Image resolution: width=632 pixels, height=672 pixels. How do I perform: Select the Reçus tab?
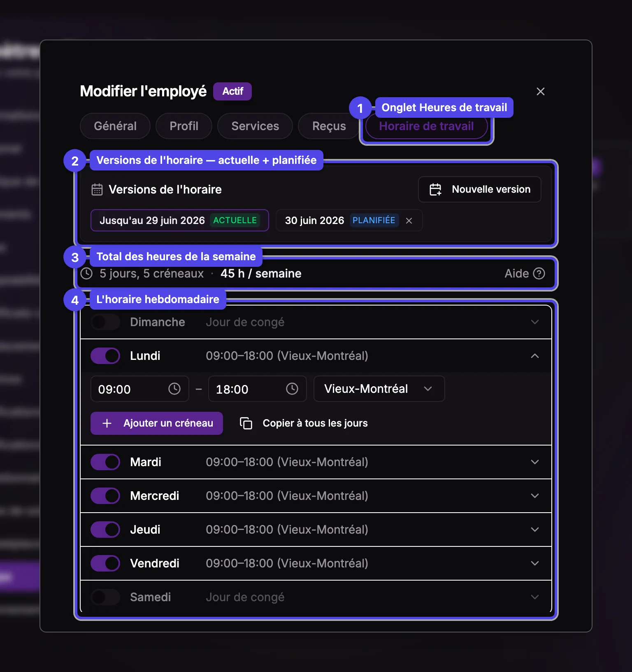[329, 126]
